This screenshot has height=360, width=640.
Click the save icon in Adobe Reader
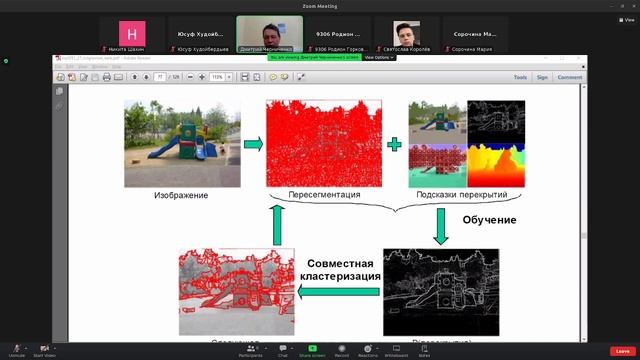click(95, 77)
